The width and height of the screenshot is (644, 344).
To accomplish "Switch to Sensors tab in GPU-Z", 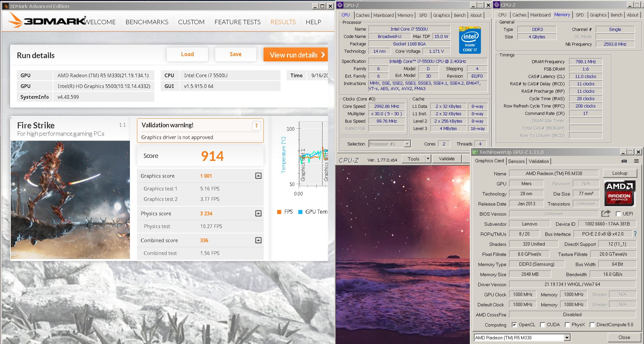I will pyautogui.click(x=516, y=161).
